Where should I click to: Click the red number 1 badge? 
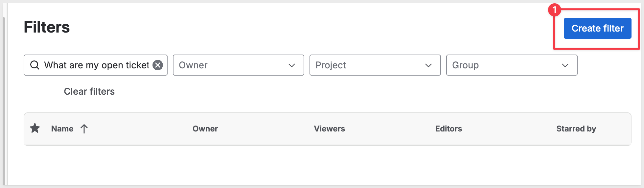pyautogui.click(x=554, y=10)
